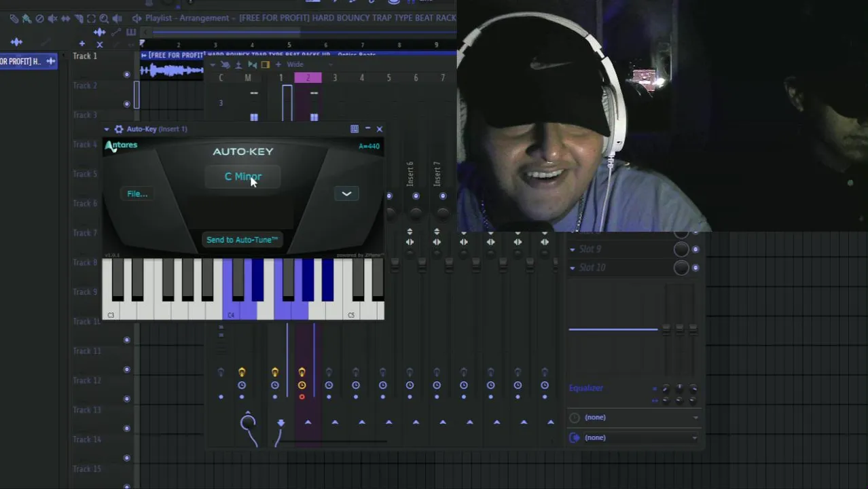This screenshot has height=489, width=868.
Task: Click bar 5 on playlist timeline ruler
Action: [289, 46]
